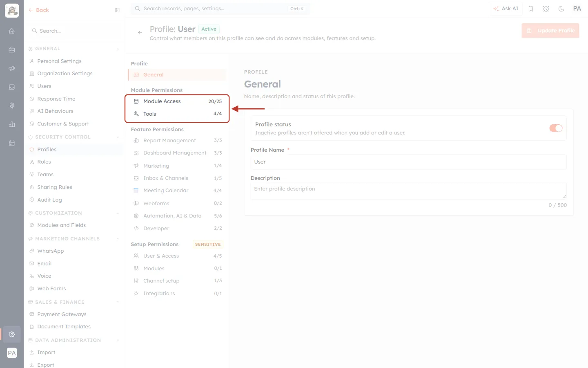This screenshot has width=588, height=368.
Task: Click the Profile Name input field
Action: pos(408,162)
